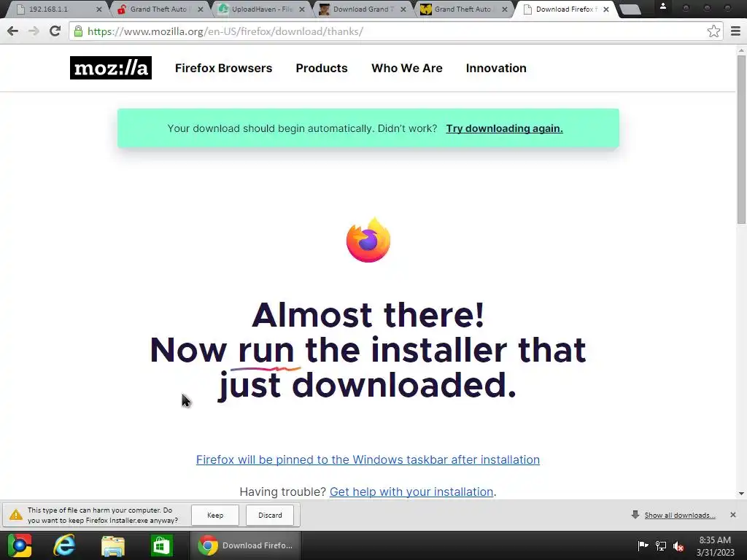
Task: Open the clock showing 8:35 AM
Action: pyautogui.click(x=715, y=545)
